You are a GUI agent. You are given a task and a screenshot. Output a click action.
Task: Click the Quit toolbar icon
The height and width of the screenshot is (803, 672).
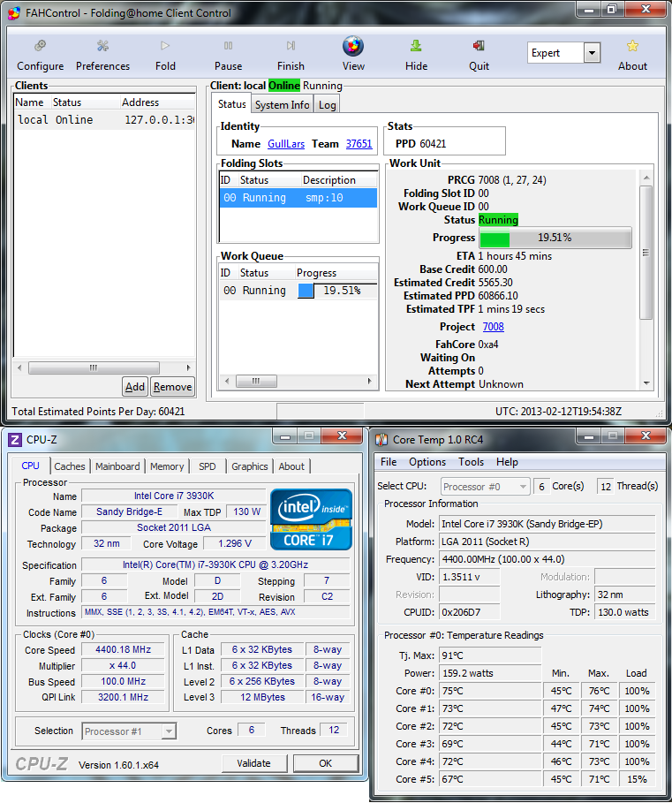(x=479, y=46)
